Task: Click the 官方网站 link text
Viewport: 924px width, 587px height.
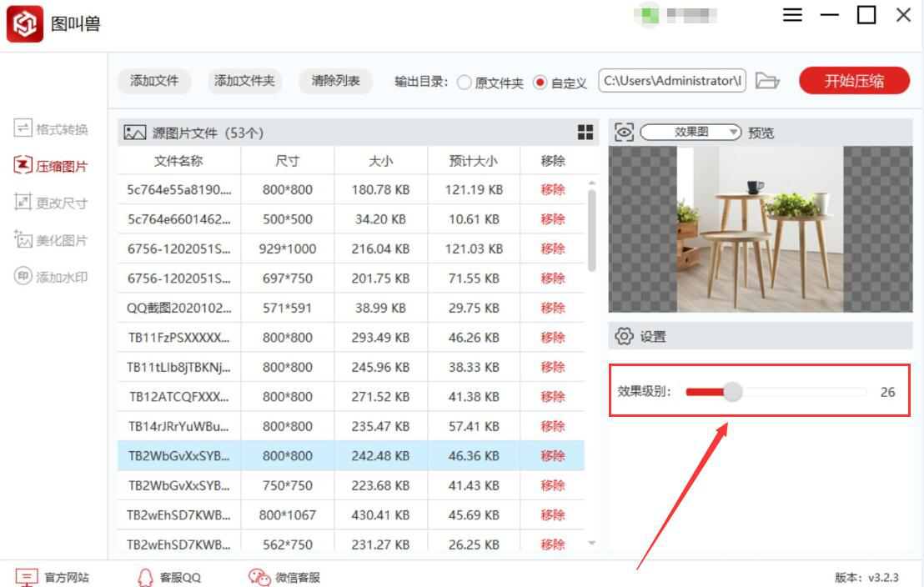Action: pos(67,578)
